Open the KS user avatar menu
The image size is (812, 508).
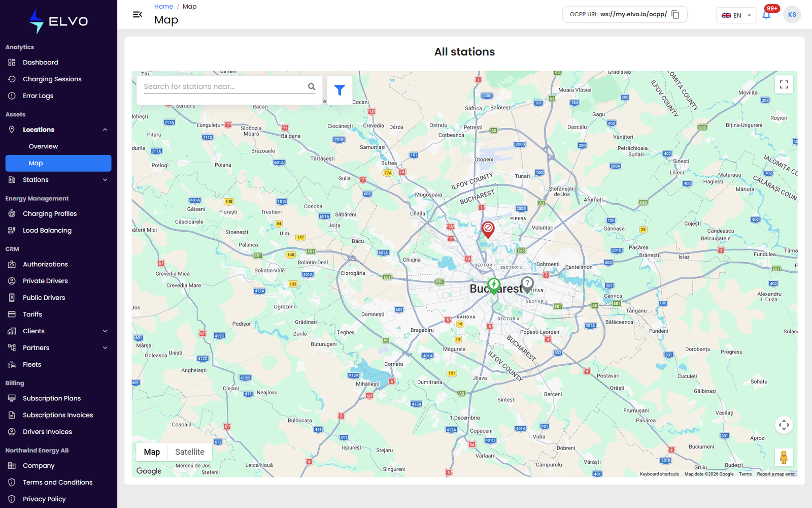pos(792,15)
